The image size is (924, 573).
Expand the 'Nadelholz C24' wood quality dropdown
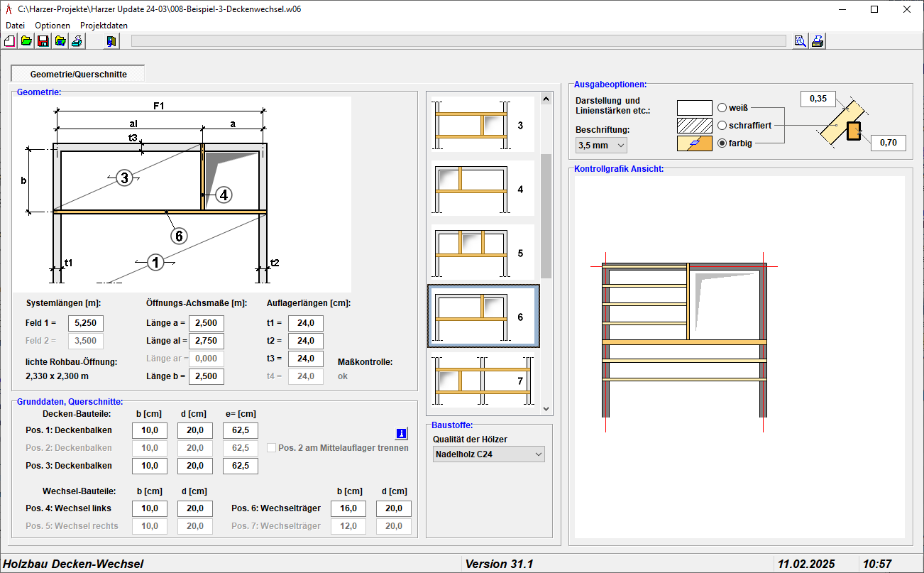(488, 454)
